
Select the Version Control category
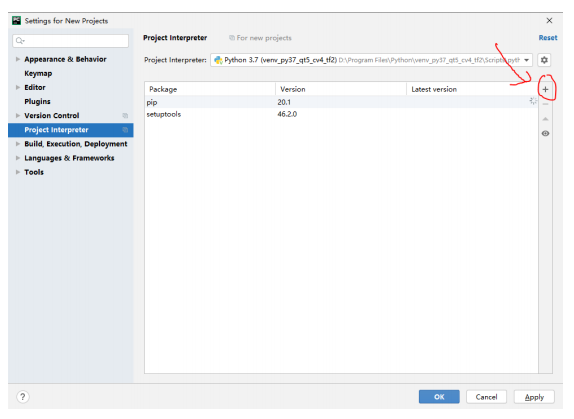[x=52, y=116]
